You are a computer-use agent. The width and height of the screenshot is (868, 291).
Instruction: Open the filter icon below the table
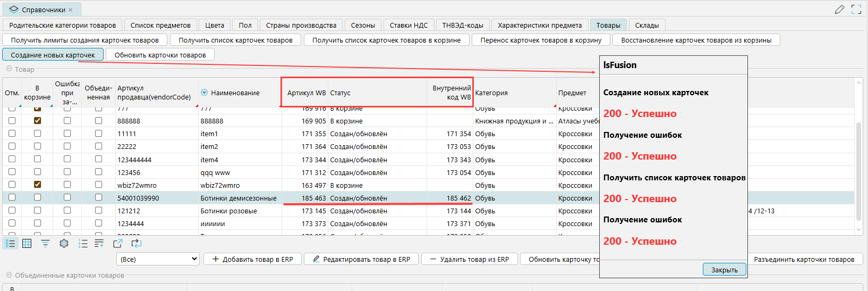(x=45, y=244)
